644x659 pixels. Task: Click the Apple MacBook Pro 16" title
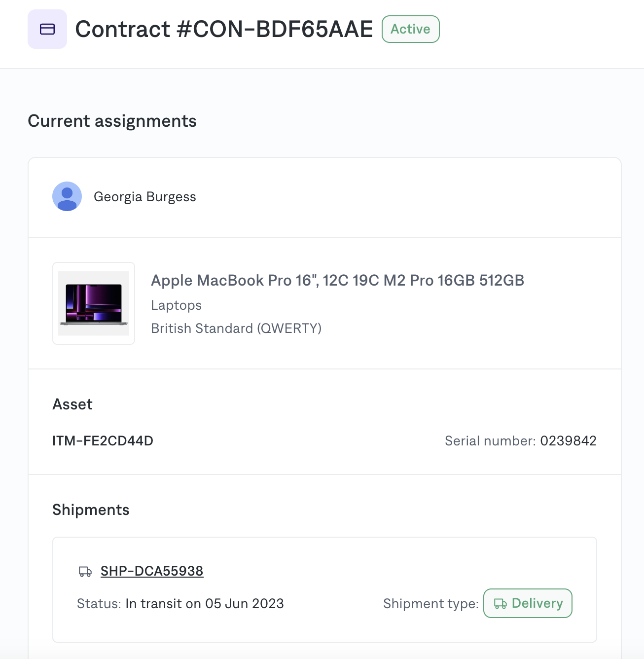click(337, 280)
